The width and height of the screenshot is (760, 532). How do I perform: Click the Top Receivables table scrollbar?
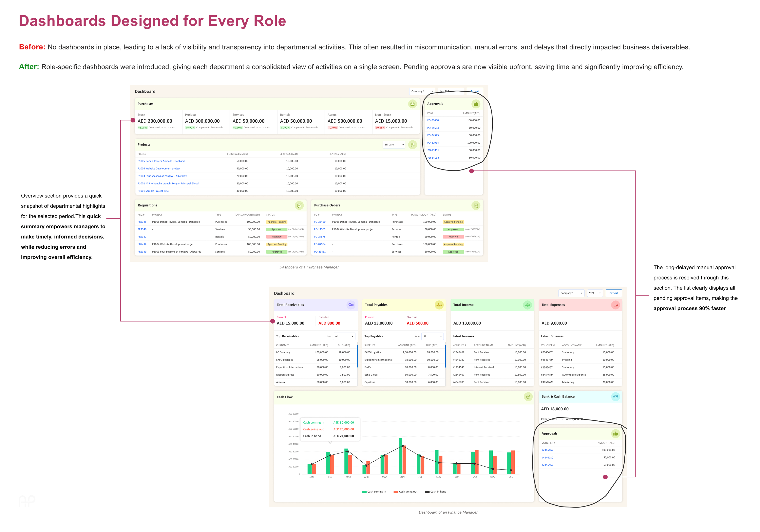357,356
